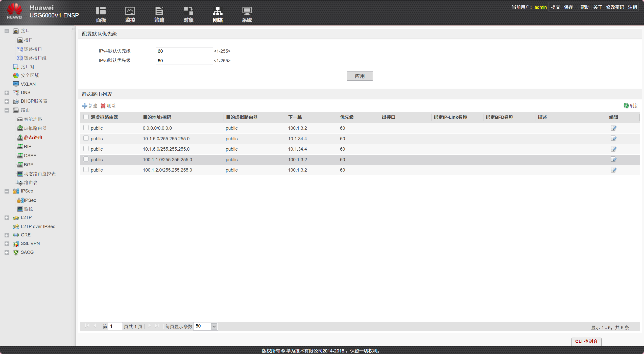
Task: Select checkbox for route 10.1.5.0/255.255.255.0
Action: tap(86, 138)
